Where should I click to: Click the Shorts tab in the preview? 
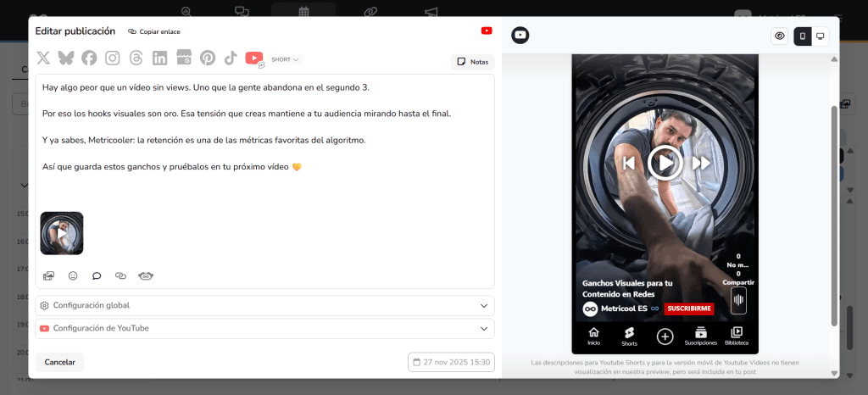click(x=630, y=337)
